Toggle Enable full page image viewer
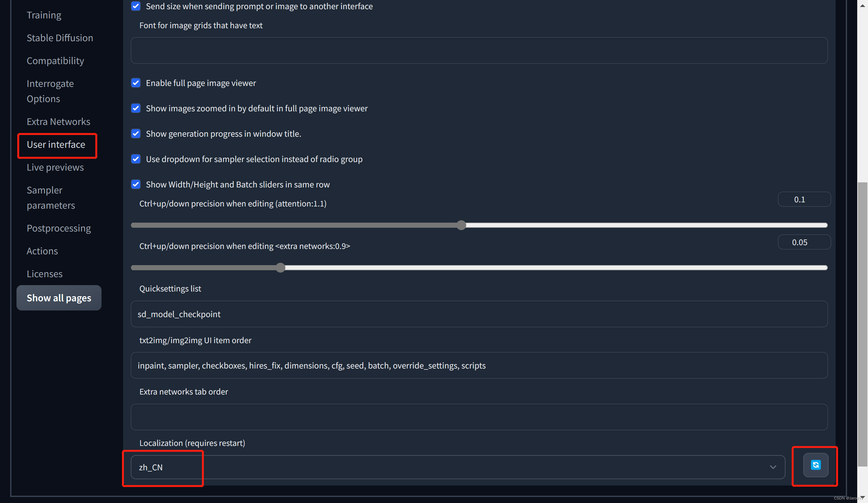Image resolution: width=868 pixels, height=503 pixels. pyautogui.click(x=136, y=83)
